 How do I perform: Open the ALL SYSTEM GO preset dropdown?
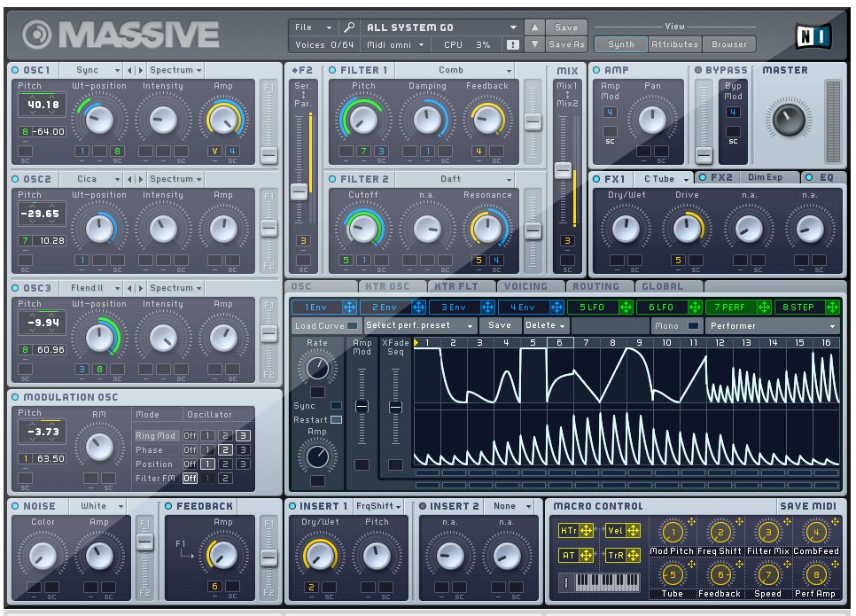441,27
